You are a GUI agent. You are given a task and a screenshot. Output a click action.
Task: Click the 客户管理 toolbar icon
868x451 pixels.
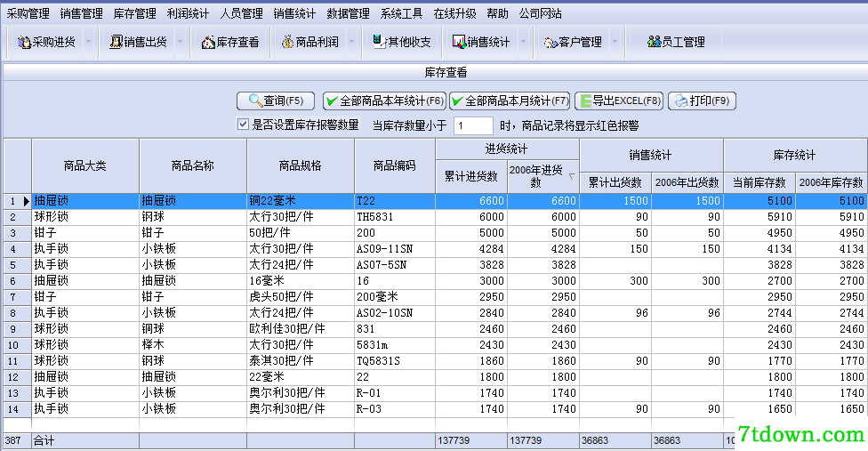tap(551, 43)
